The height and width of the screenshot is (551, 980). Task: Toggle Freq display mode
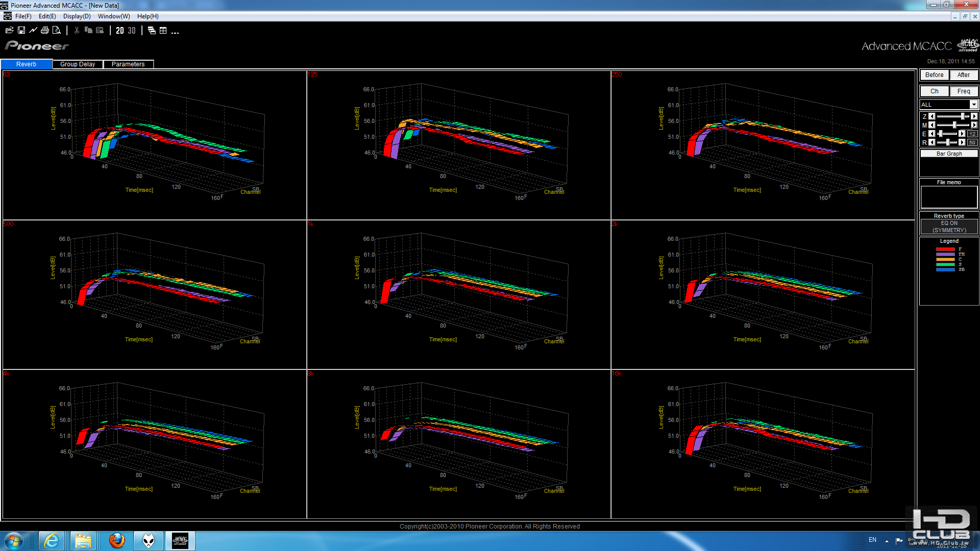coord(964,91)
